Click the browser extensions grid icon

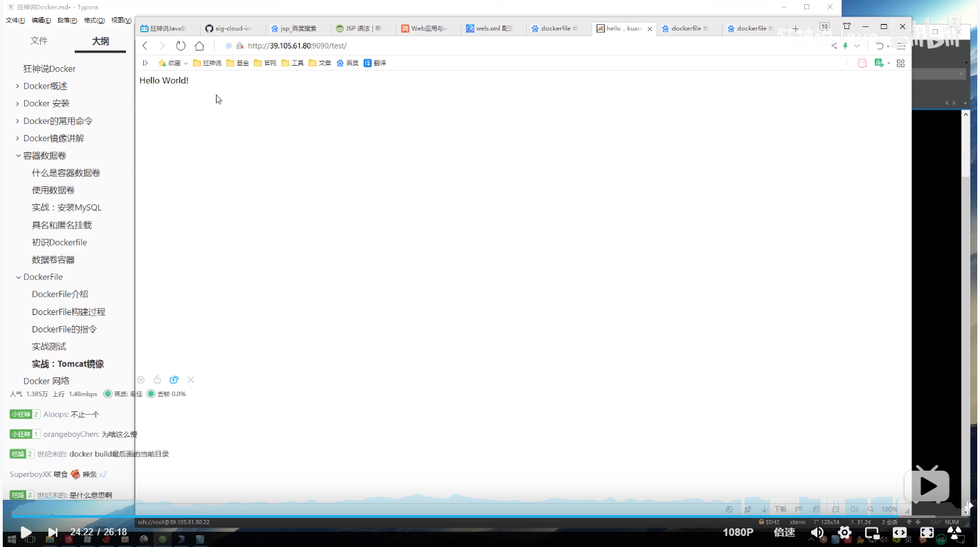click(x=900, y=63)
